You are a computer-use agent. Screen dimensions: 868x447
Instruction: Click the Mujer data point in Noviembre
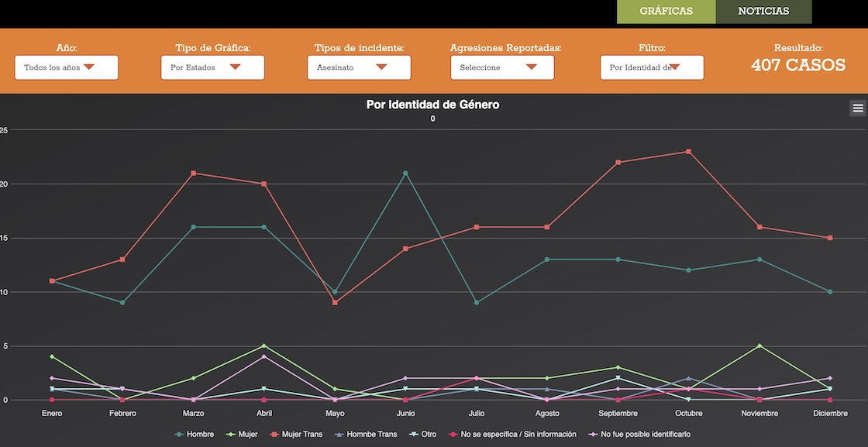pyautogui.click(x=759, y=346)
